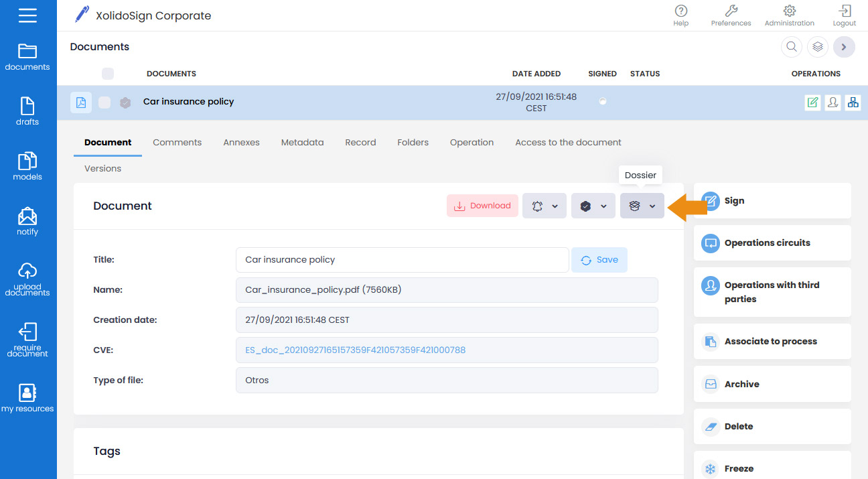
Task: Click the CVE code link
Action: point(355,350)
